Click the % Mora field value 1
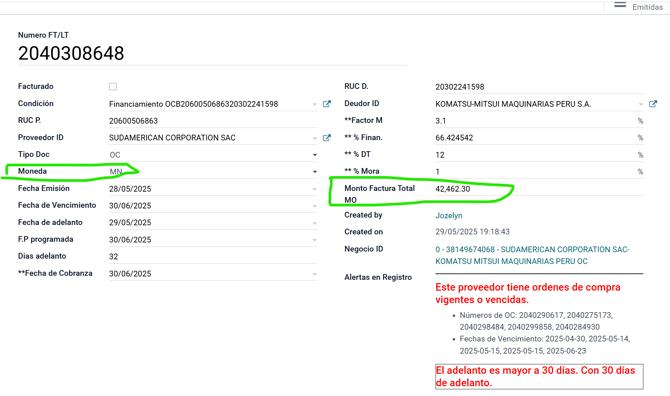This screenshot has height=396, width=670. click(x=535, y=172)
